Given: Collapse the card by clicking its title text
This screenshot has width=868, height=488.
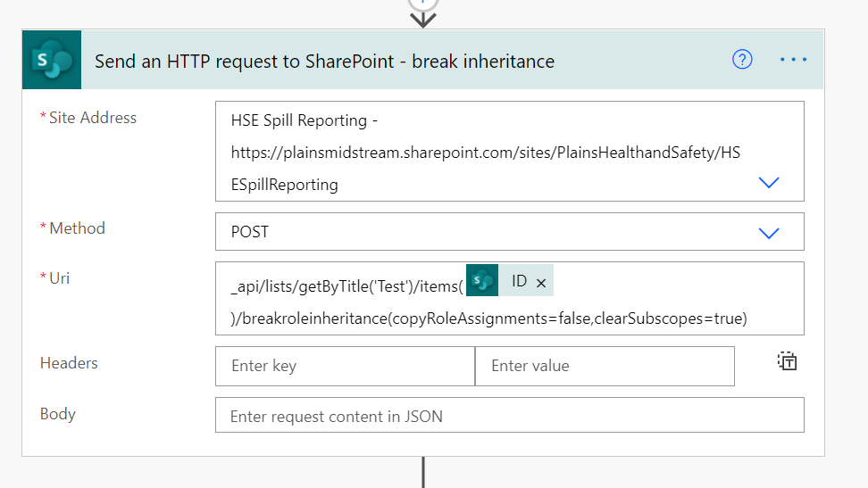Looking at the screenshot, I should (x=324, y=61).
